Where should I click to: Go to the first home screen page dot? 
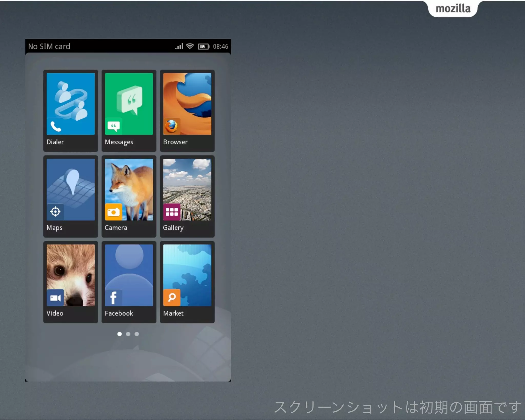[x=119, y=334]
